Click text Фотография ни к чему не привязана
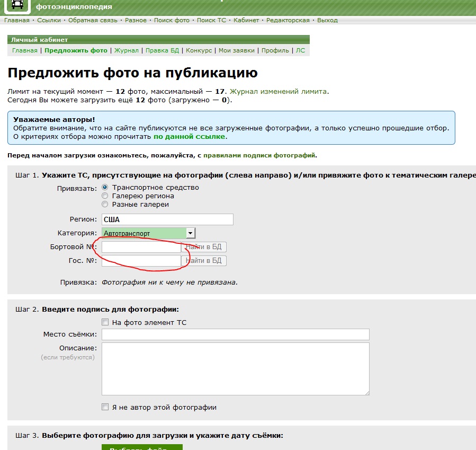The height and width of the screenshot is (450, 476). 169,283
